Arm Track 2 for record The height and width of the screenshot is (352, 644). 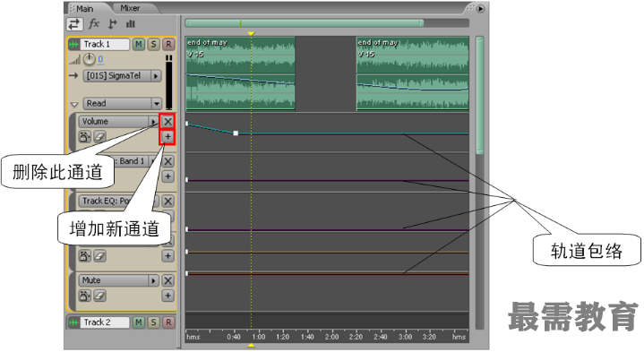(x=168, y=322)
